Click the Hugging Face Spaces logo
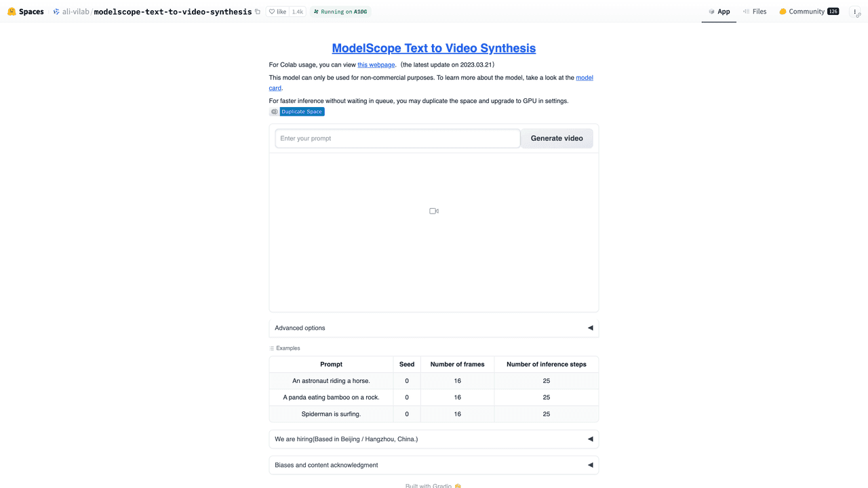Screen dimensions: 868x488 (x=12, y=12)
